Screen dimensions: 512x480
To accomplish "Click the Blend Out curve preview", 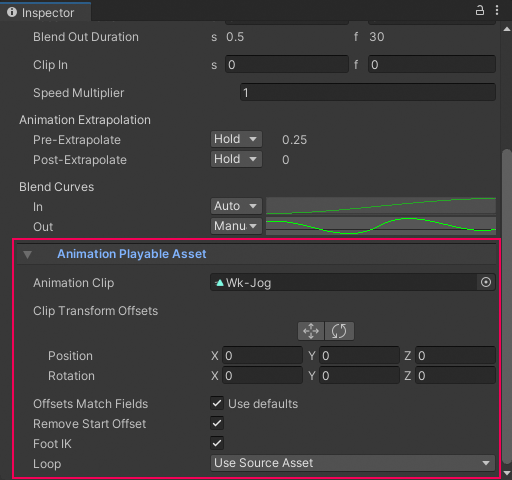I will tap(381, 226).
